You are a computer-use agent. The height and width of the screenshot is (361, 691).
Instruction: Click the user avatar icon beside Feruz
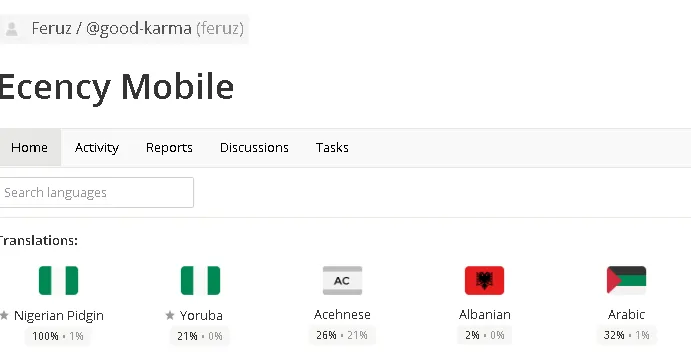tap(12, 29)
